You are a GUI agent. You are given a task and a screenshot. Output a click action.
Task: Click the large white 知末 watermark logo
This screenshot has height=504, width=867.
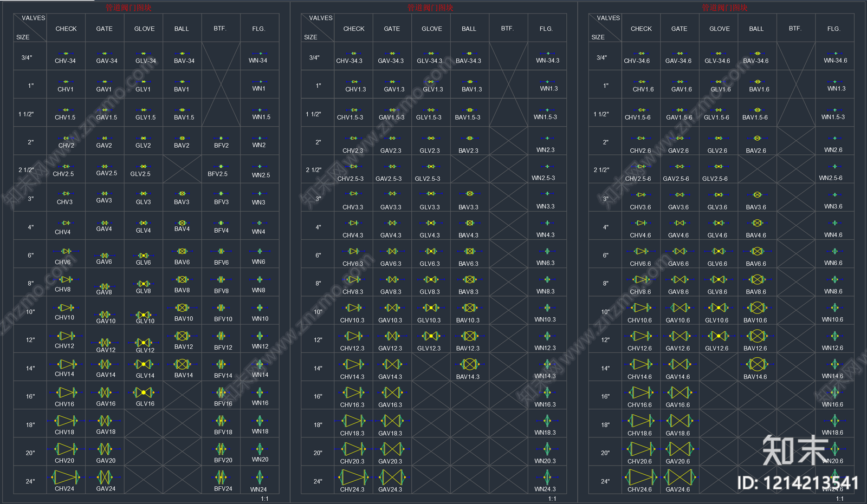coord(794,450)
